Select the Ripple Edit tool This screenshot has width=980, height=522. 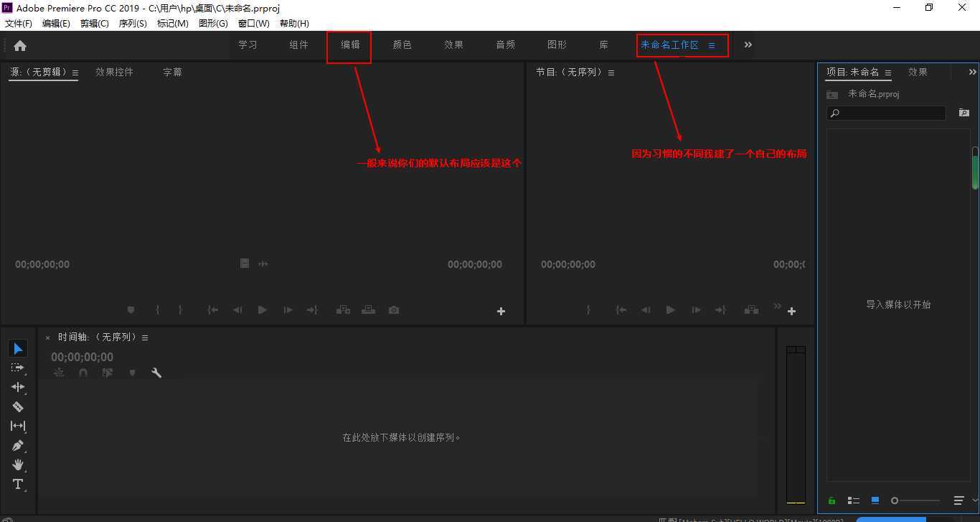(18, 387)
